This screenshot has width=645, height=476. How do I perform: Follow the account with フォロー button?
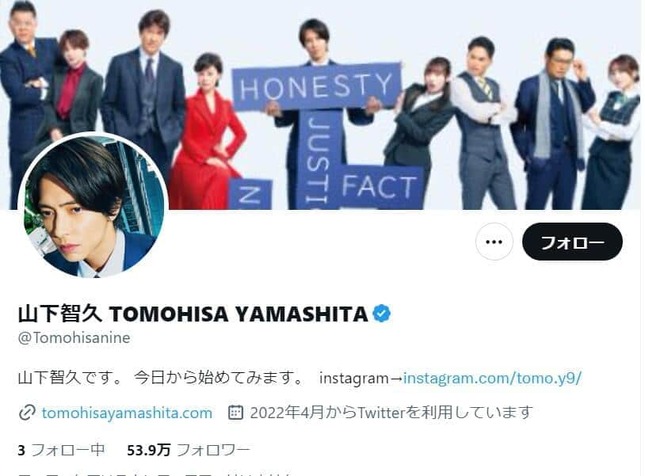coord(572,241)
